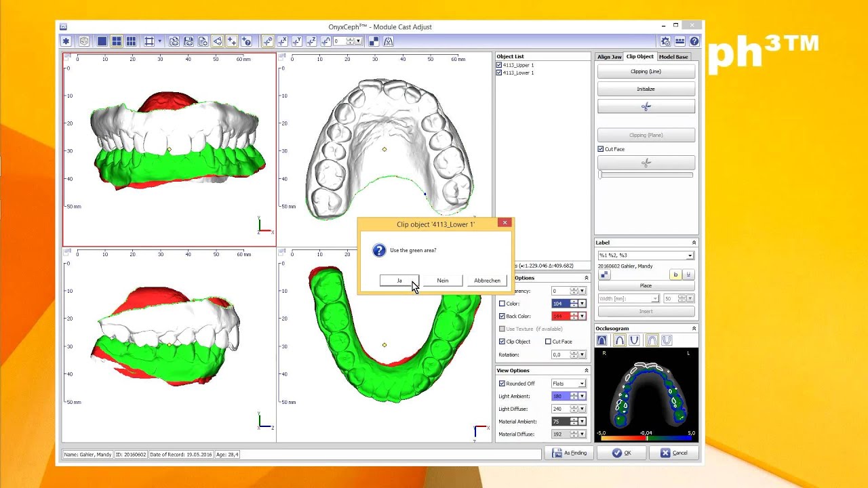Click the Occlusogram color scale bar
This screenshot has height=488, width=868.
pos(646,439)
